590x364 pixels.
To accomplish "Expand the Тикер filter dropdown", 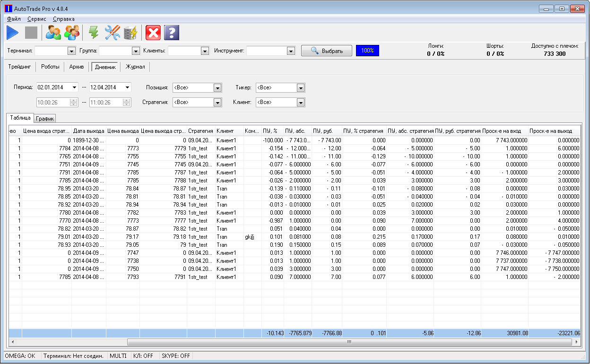I will pos(301,87).
